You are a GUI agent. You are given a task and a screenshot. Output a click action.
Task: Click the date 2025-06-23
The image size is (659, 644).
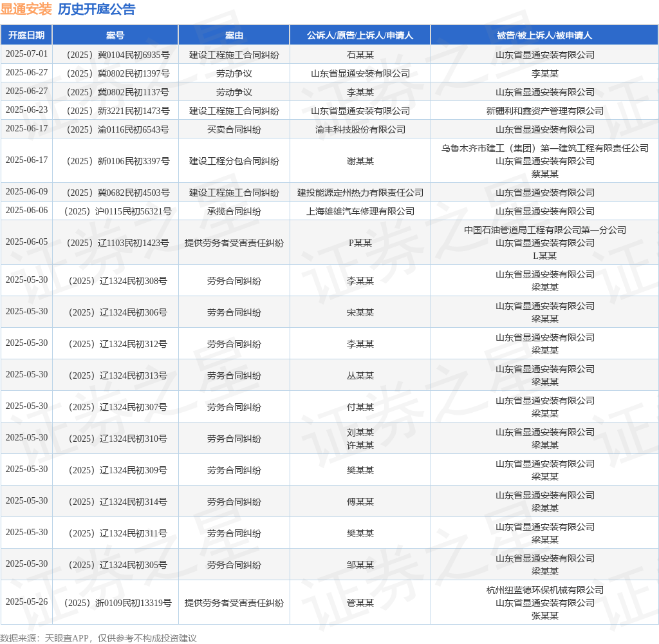[26, 109]
